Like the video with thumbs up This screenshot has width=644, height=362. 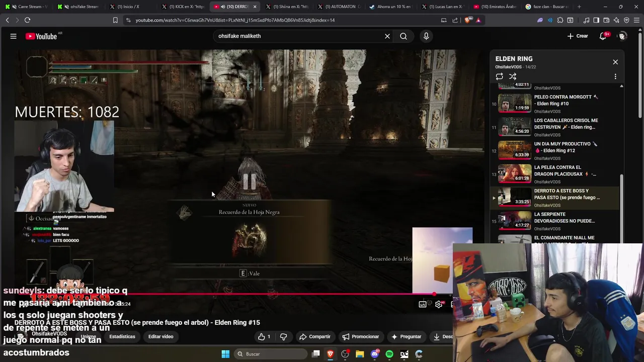point(264,336)
